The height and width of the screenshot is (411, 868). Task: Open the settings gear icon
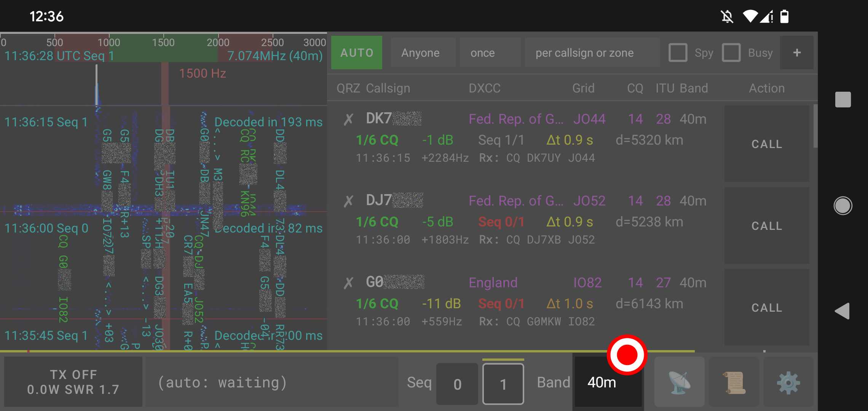click(789, 382)
